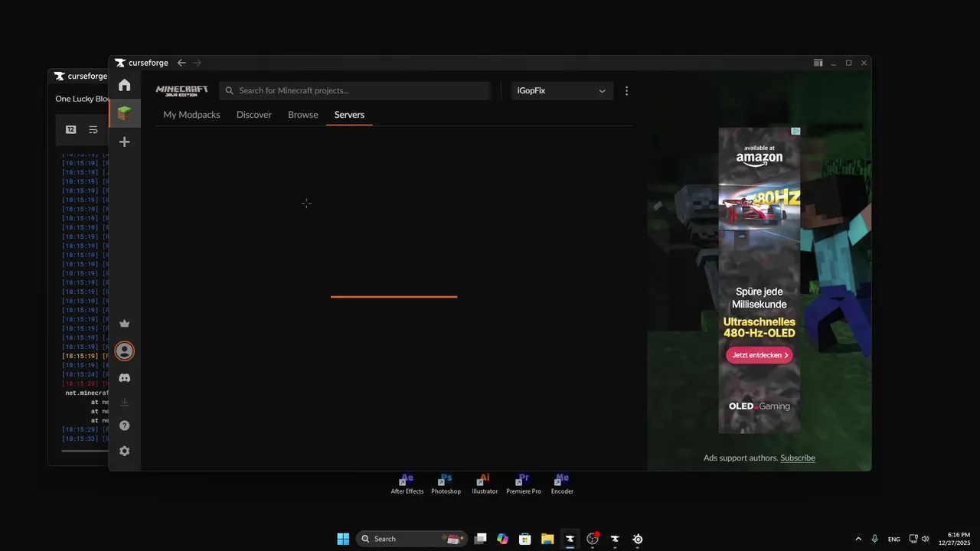Click the three-dot more options icon
This screenshot has width=980, height=551.
626,90
